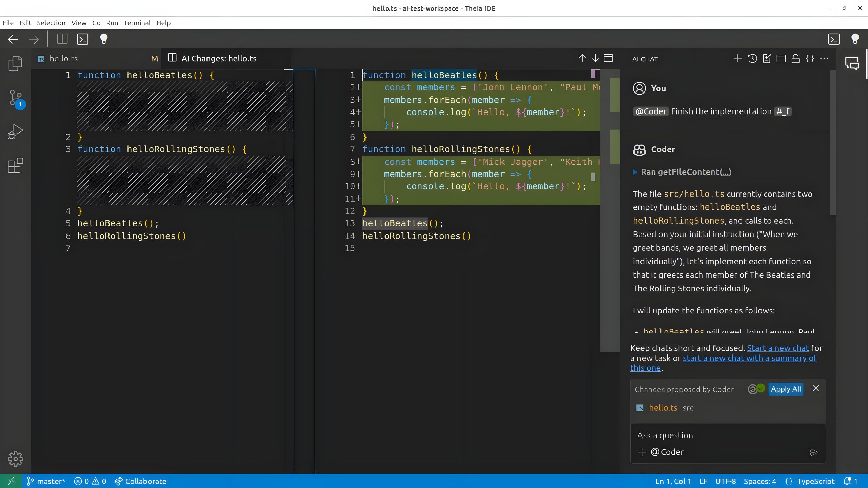Go to next change arrow

coord(595,58)
